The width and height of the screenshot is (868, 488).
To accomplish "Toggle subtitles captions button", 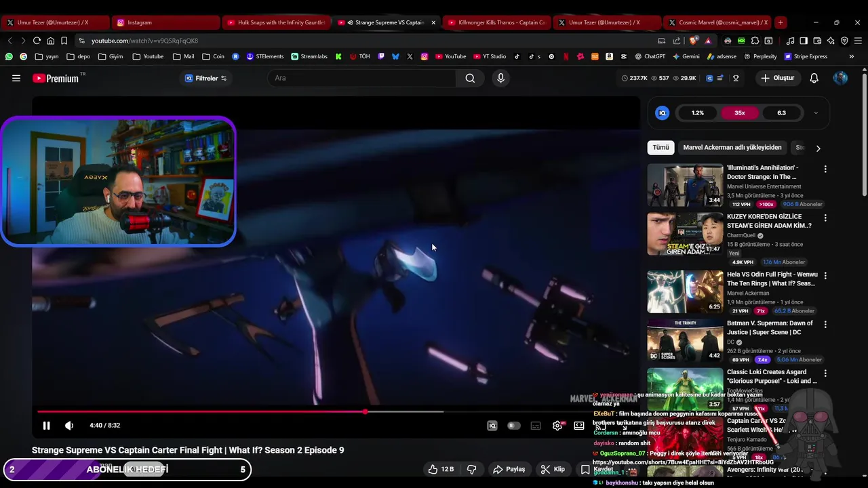I will pos(536,426).
